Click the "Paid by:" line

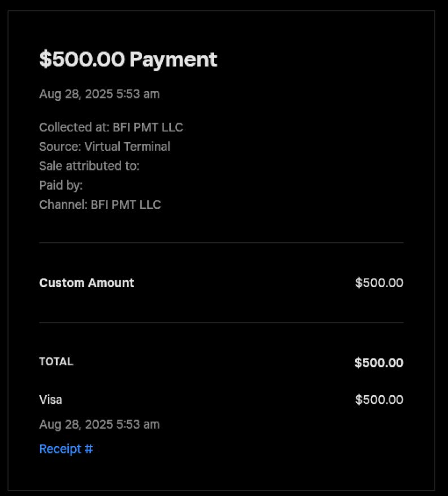pos(61,185)
